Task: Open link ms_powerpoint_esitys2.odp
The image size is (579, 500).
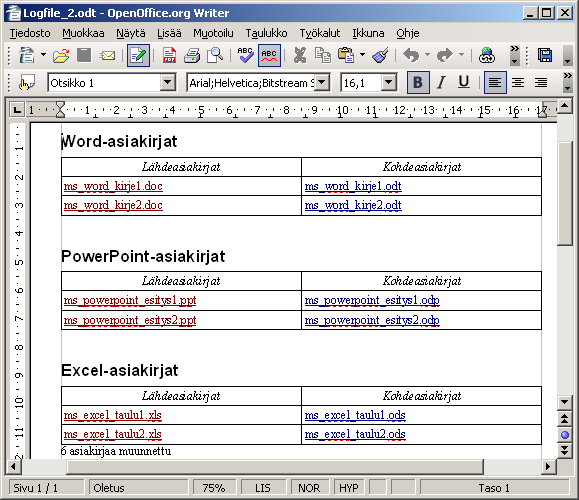Action: (x=372, y=320)
